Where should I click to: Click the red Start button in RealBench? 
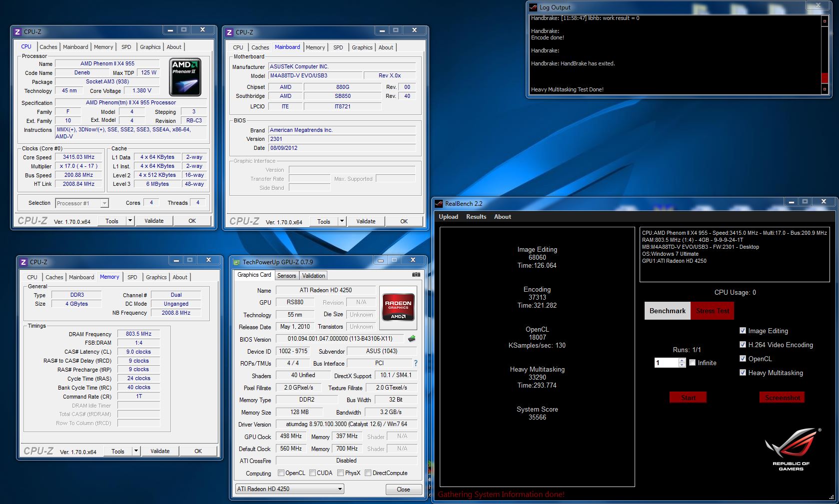point(688,398)
